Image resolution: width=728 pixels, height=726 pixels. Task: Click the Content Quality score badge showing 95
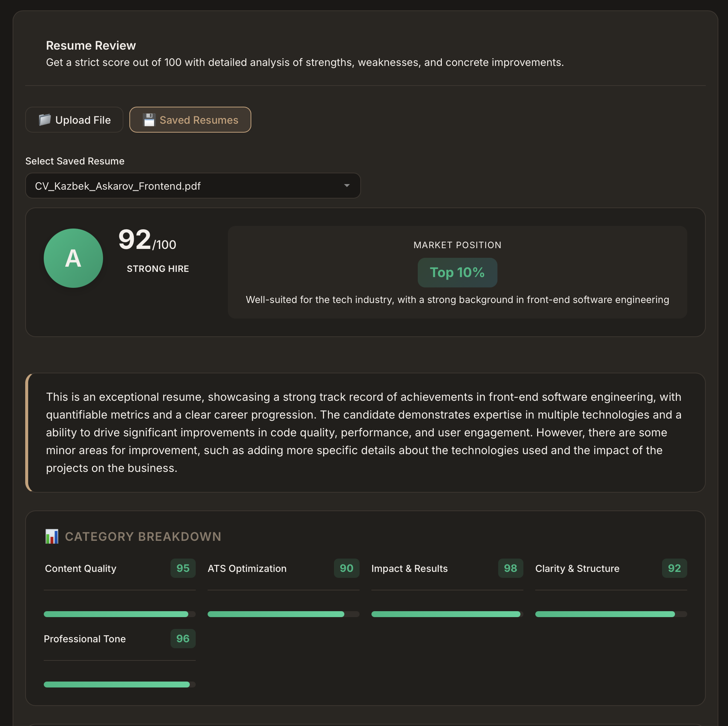tap(183, 569)
